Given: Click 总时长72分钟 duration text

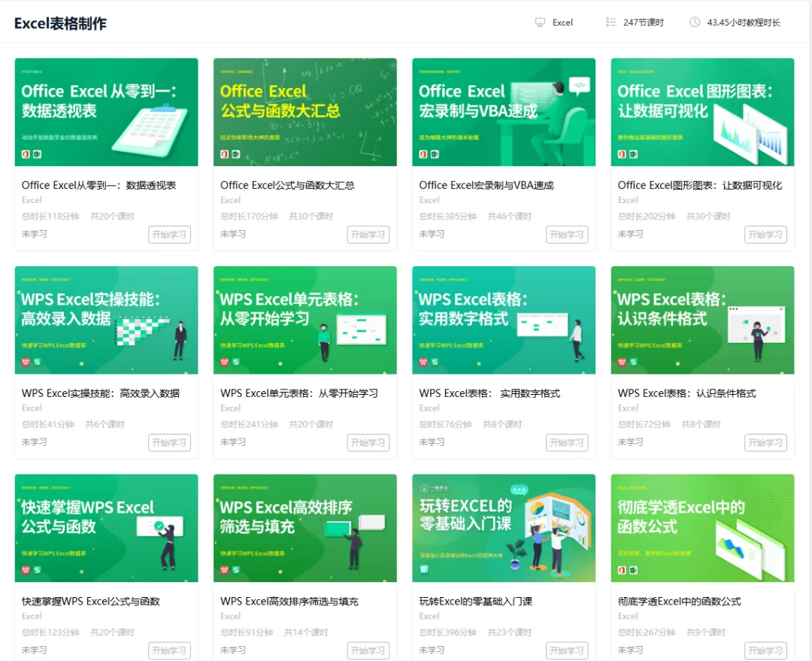Looking at the screenshot, I should coord(644,425).
